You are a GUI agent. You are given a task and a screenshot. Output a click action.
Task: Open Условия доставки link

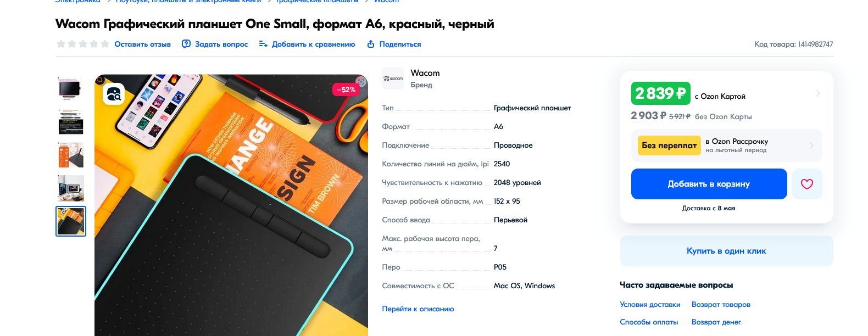pyautogui.click(x=650, y=305)
